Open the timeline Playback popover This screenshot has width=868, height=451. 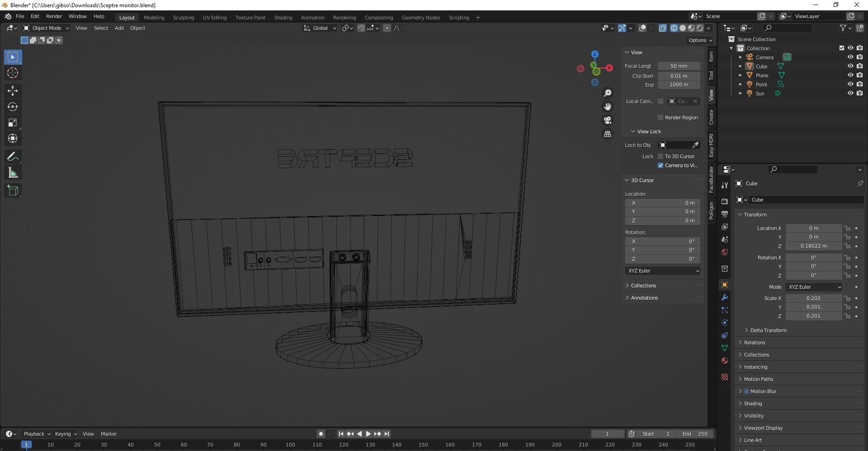pyautogui.click(x=36, y=434)
